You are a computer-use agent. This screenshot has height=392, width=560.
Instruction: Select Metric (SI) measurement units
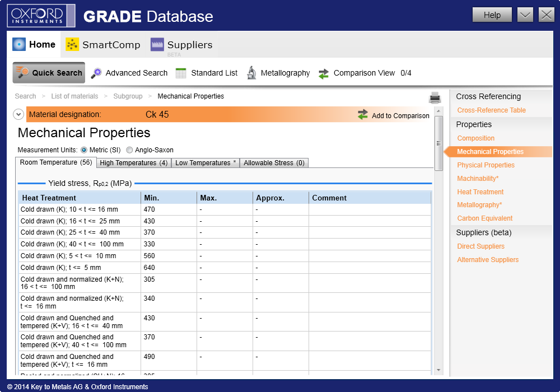(x=84, y=150)
